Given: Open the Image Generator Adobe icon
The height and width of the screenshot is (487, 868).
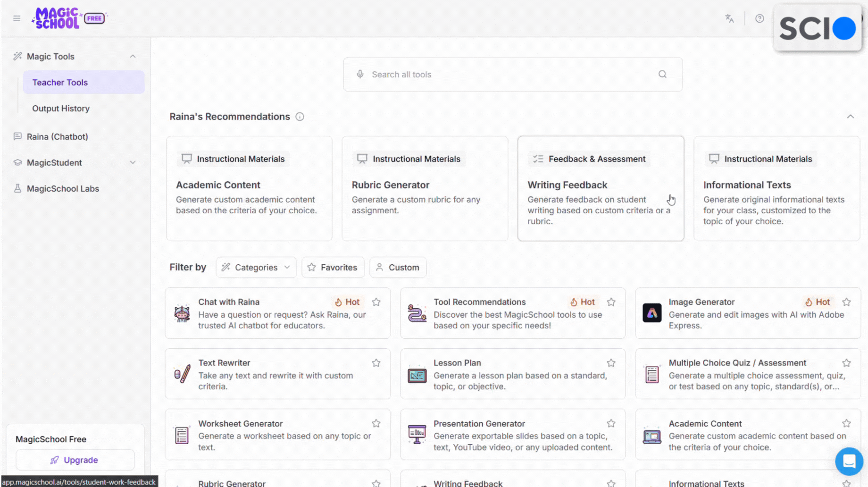Looking at the screenshot, I should (x=652, y=313).
